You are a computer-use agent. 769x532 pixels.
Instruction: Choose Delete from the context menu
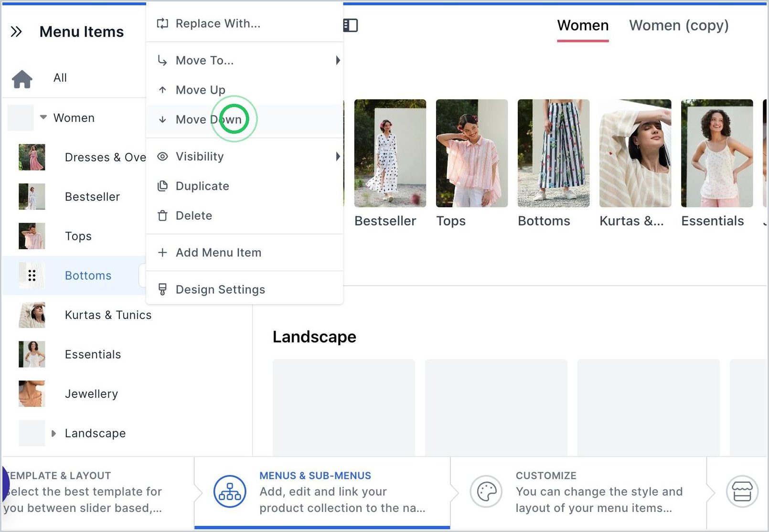pos(245,216)
